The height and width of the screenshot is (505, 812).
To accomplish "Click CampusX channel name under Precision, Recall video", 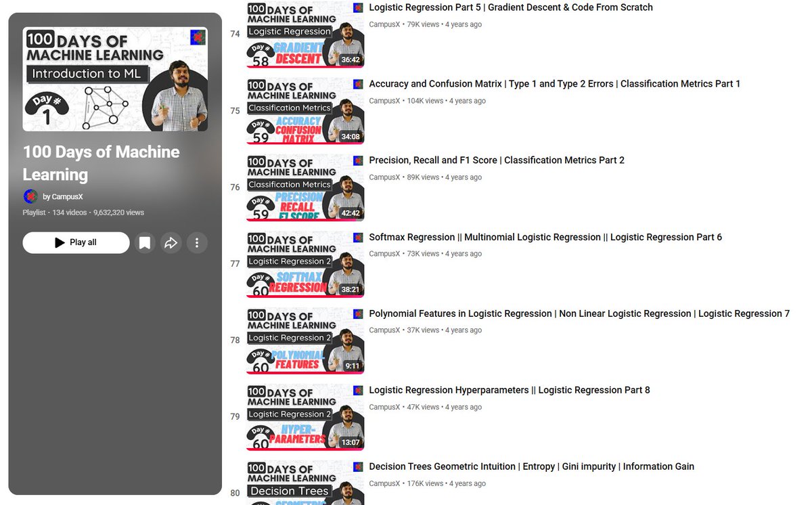I will tap(384, 177).
